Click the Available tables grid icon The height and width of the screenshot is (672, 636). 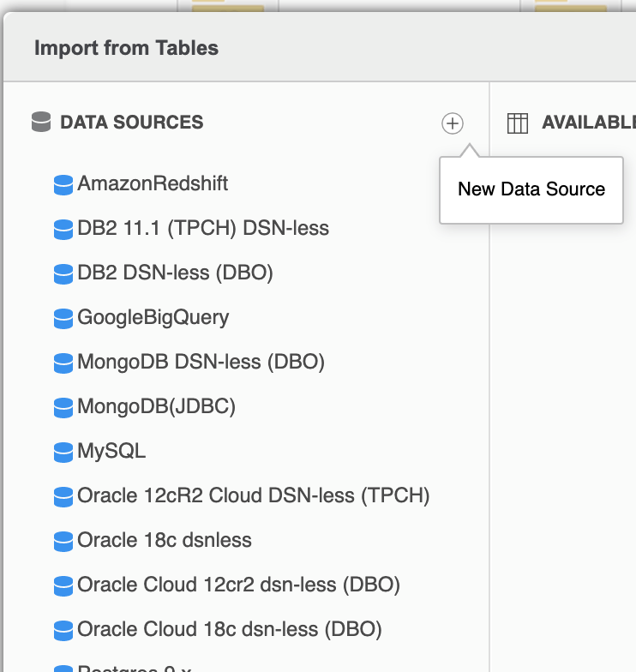click(x=518, y=123)
